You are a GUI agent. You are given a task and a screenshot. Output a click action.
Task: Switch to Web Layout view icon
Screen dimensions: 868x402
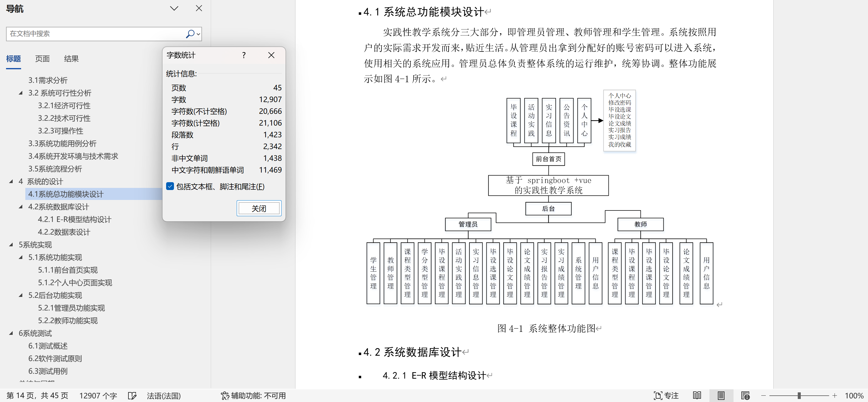click(745, 396)
